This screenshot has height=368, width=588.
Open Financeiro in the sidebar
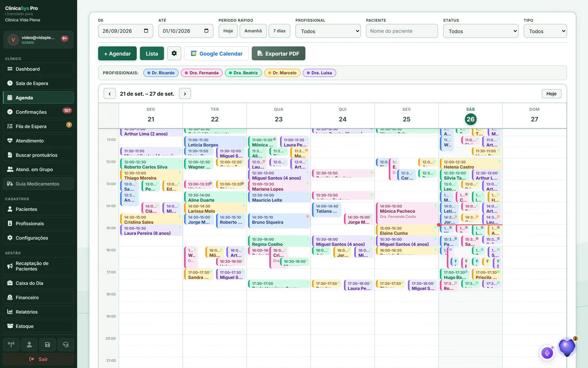(39, 297)
